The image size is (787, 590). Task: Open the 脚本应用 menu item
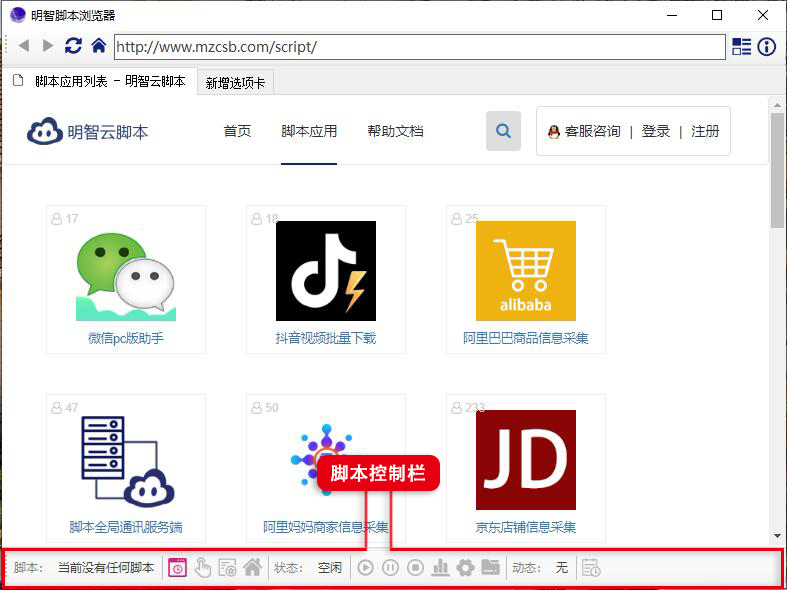[x=309, y=131]
